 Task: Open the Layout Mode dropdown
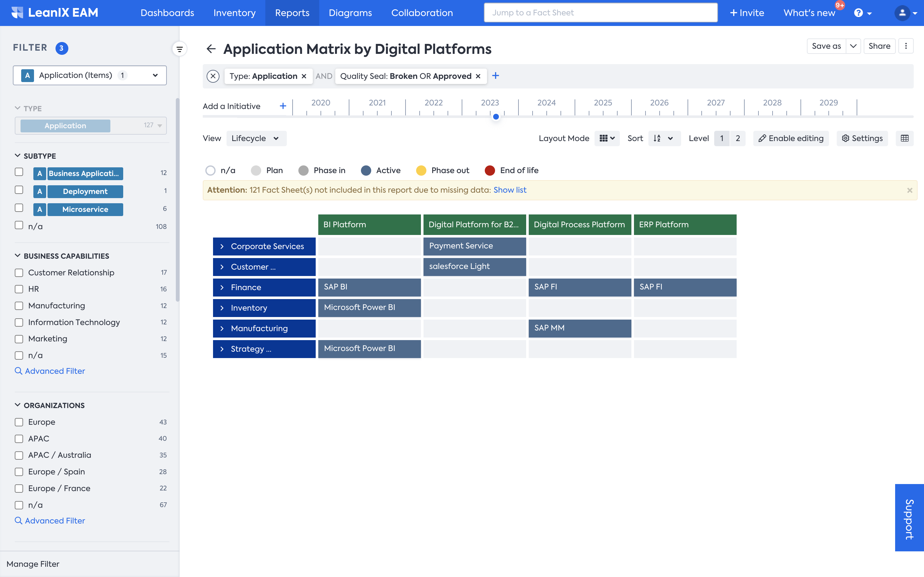tap(607, 138)
